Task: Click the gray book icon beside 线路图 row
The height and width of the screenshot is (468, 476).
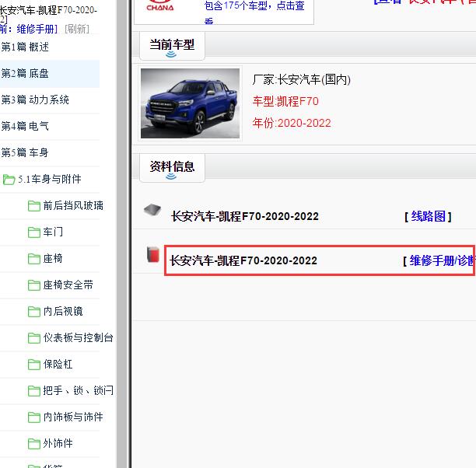Action: coord(152,210)
